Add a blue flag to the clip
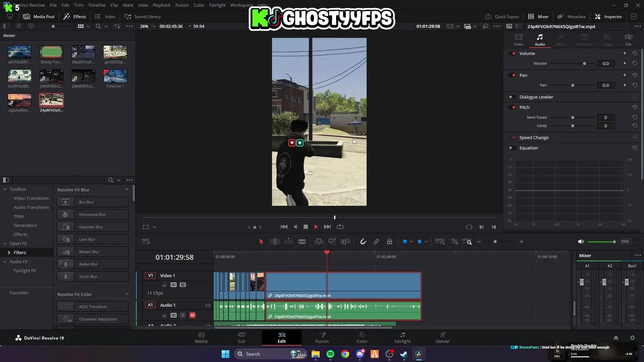 pyautogui.click(x=405, y=242)
